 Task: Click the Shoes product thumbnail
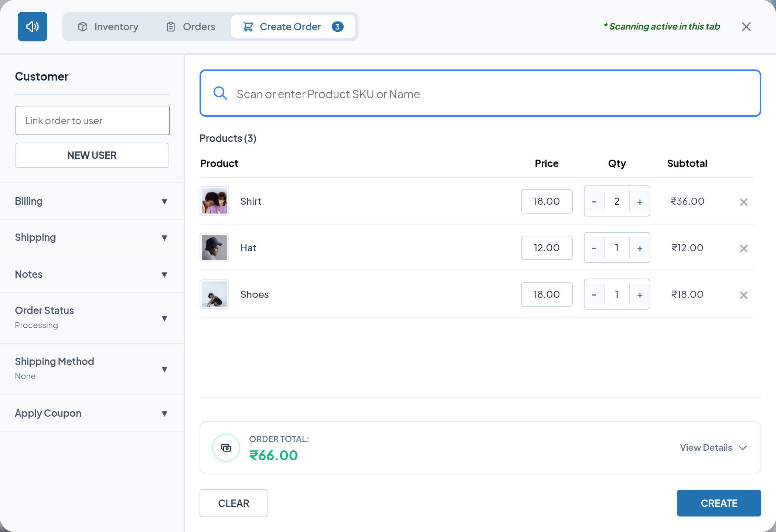click(x=214, y=294)
